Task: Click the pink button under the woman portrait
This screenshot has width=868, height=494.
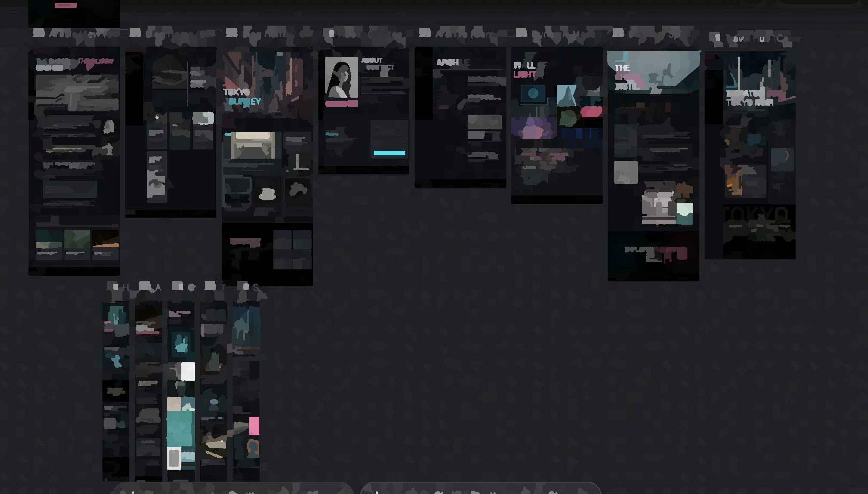Action: pyautogui.click(x=341, y=103)
